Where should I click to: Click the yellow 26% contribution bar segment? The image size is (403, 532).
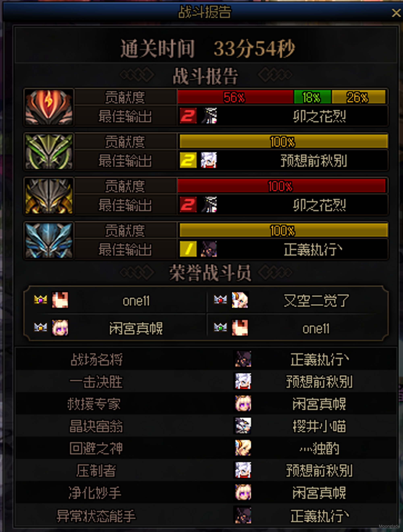click(359, 97)
